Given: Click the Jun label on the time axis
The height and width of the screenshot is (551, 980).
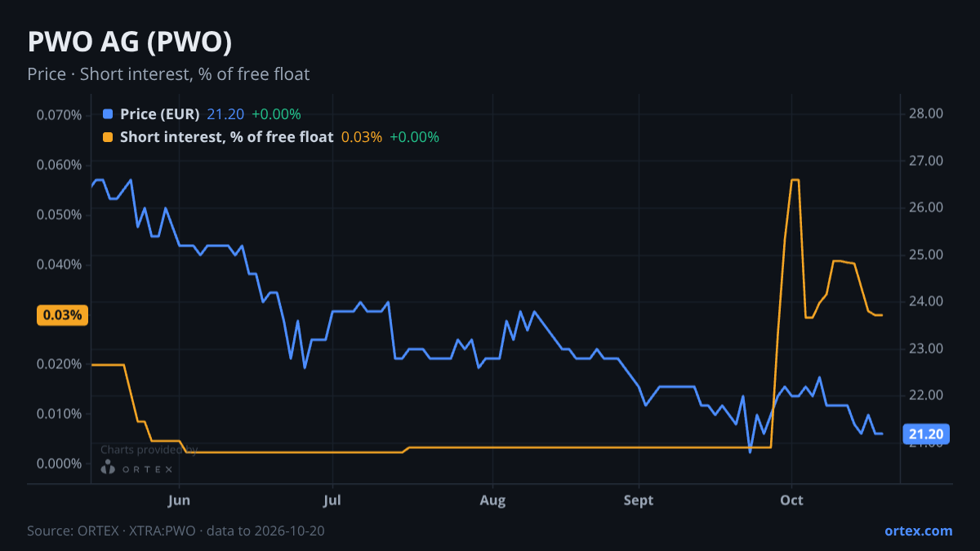Looking at the screenshot, I should click(179, 500).
